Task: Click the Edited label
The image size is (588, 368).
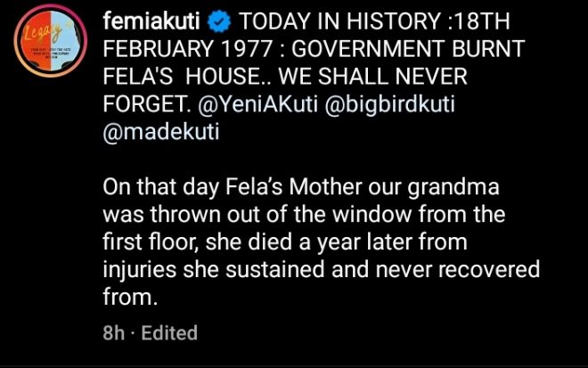Action: pyautogui.click(x=167, y=333)
